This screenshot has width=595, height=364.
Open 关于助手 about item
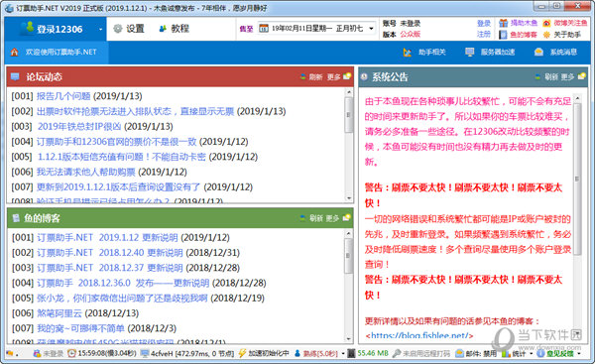click(x=562, y=35)
